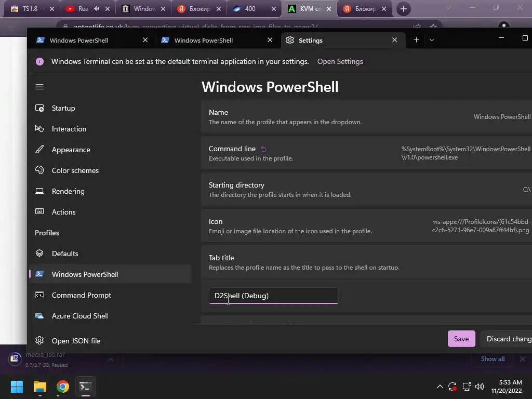The image size is (532, 399).
Task: Show hidden system tray icons
Action: pos(440,387)
